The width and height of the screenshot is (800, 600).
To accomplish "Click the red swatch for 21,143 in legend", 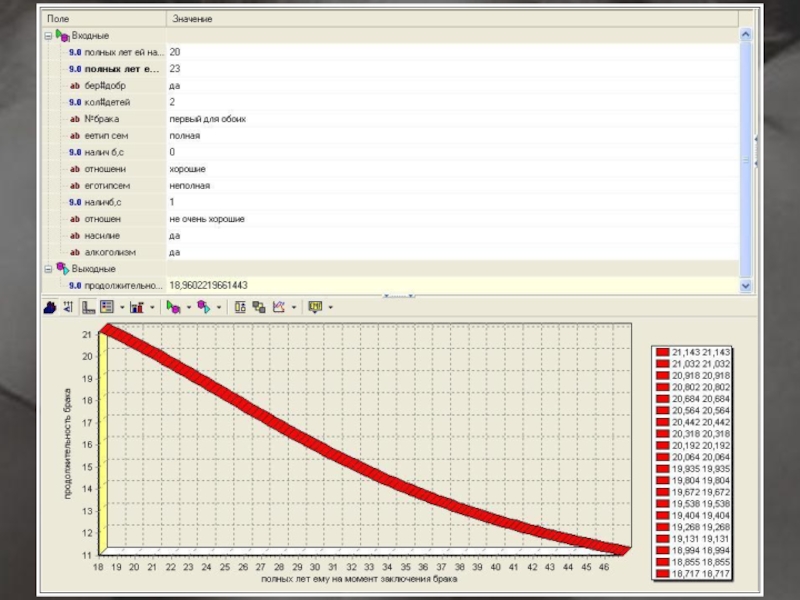I will [x=662, y=352].
